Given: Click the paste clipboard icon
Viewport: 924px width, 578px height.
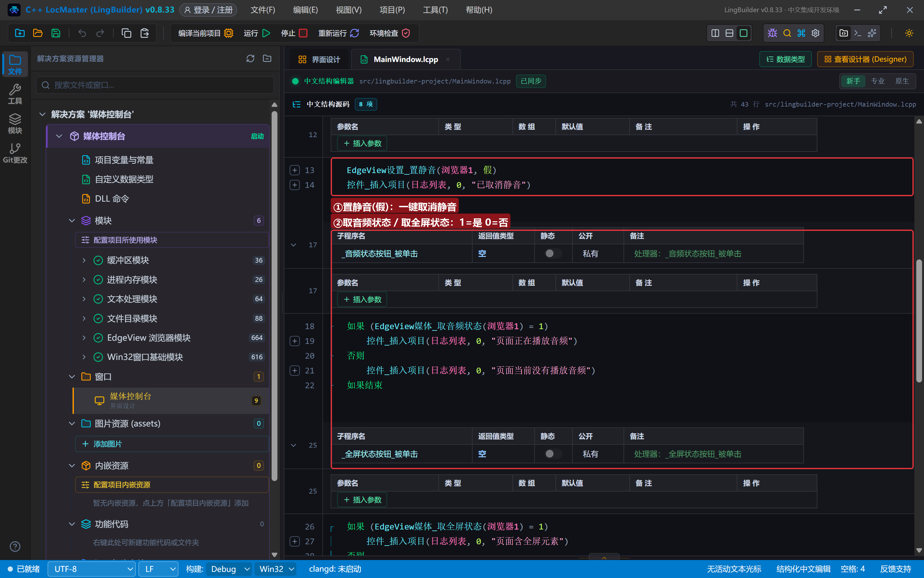Looking at the screenshot, I should click(144, 33).
